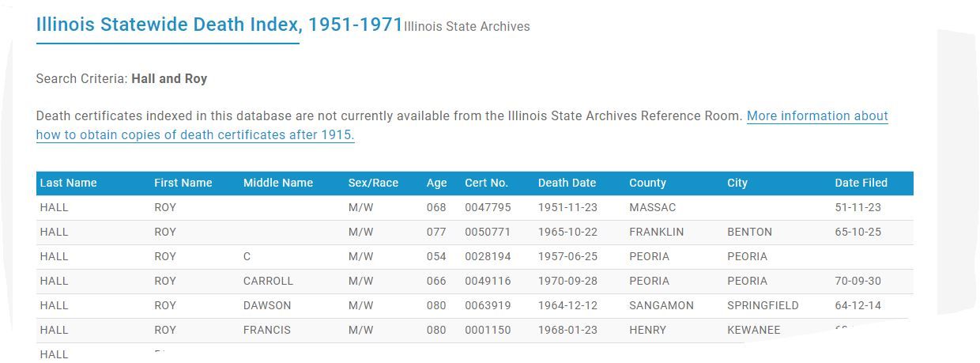Select the Age column header
This screenshot has height=363, width=980.
point(437,183)
